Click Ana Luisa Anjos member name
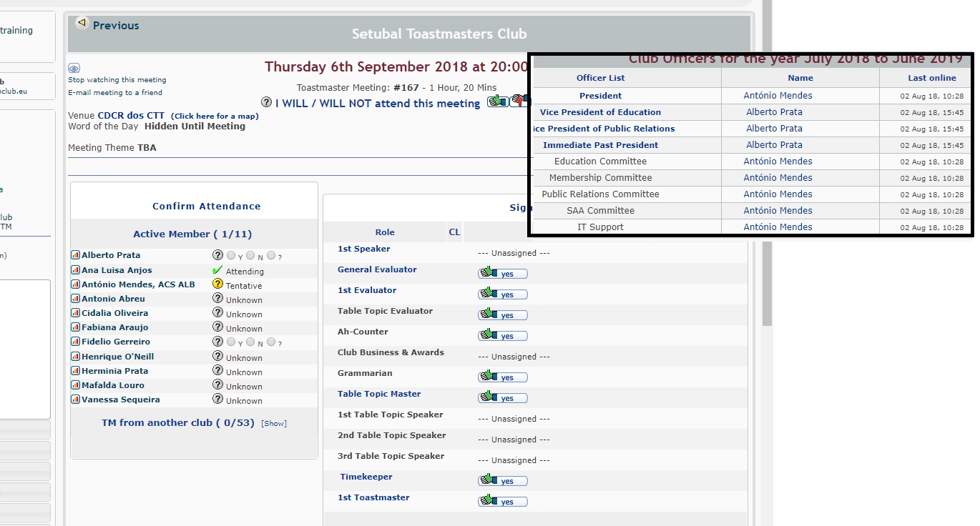The height and width of the screenshot is (526, 980). coord(117,270)
